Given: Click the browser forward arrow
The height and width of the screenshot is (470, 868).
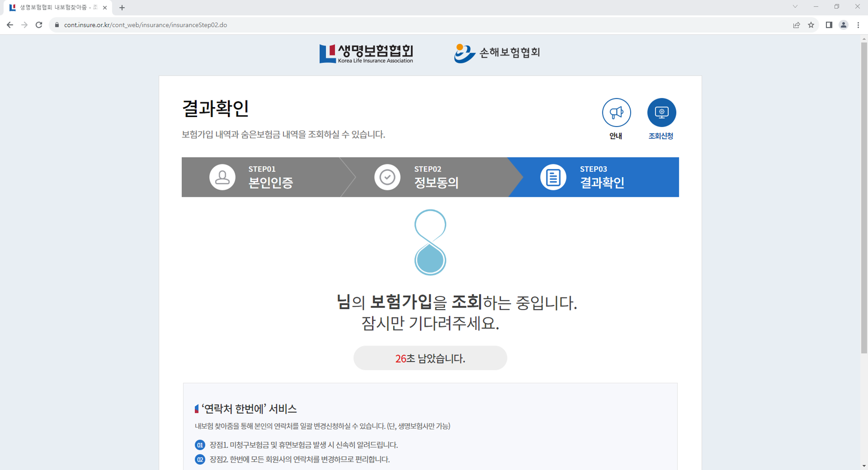Looking at the screenshot, I should click(24, 25).
